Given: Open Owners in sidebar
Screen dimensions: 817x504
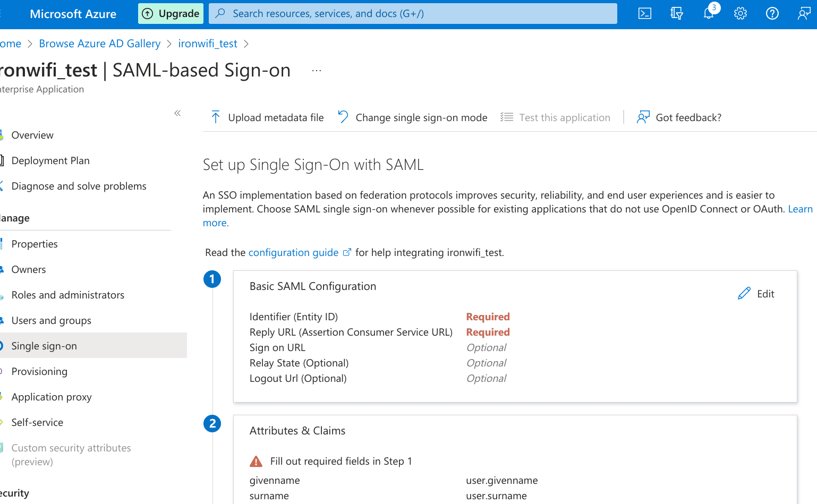Looking at the screenshot, I should point(29,269).
